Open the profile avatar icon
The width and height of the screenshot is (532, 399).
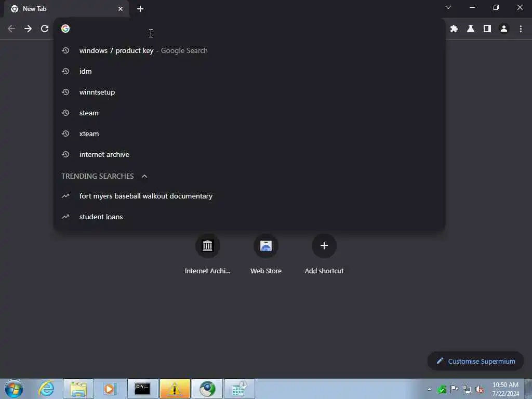504,29
